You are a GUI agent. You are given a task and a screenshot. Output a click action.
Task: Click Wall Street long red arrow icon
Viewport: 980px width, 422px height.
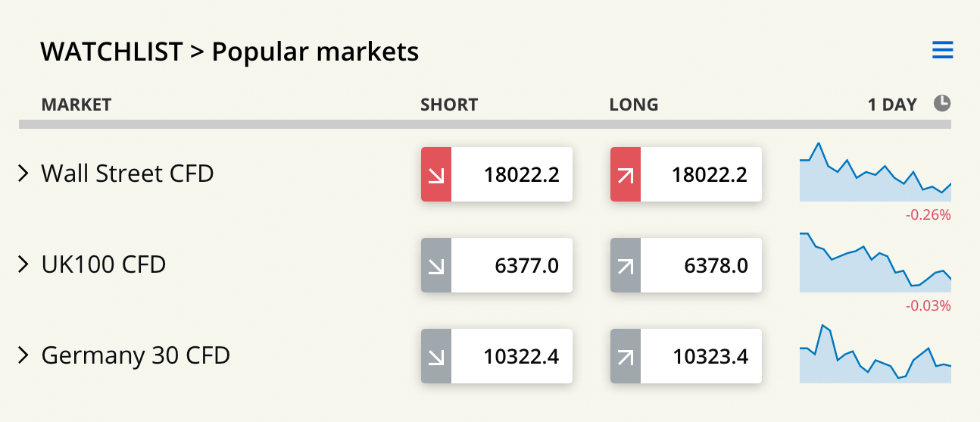click(626, 174)
